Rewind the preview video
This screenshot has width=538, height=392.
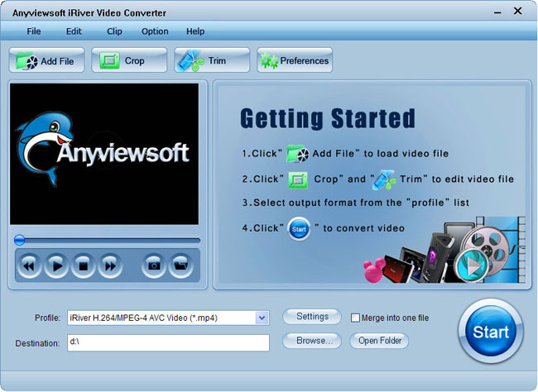coord(29,265)
